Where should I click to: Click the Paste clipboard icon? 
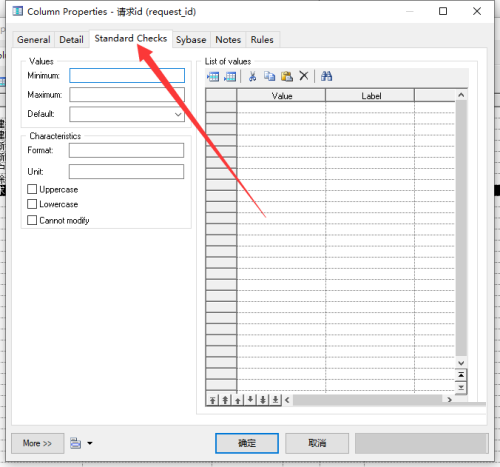pos(286,76)
